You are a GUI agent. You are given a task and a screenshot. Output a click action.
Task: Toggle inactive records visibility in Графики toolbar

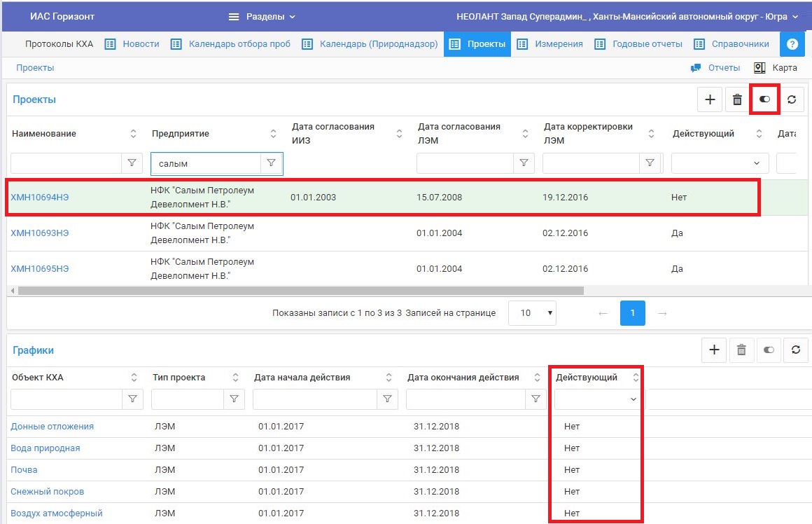pyautogui.click(x=768, y=350)
